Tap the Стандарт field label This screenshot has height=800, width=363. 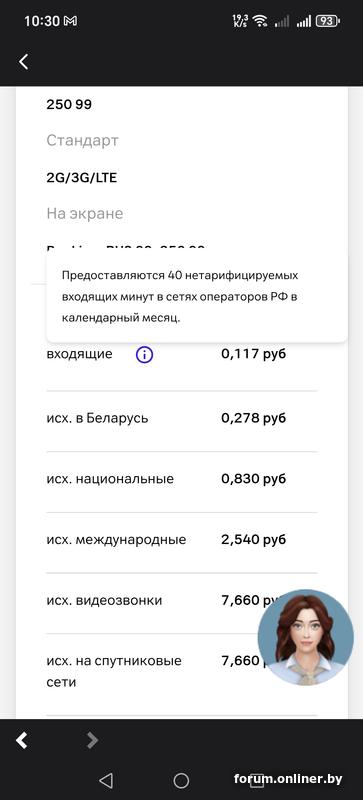click(82, 141)
